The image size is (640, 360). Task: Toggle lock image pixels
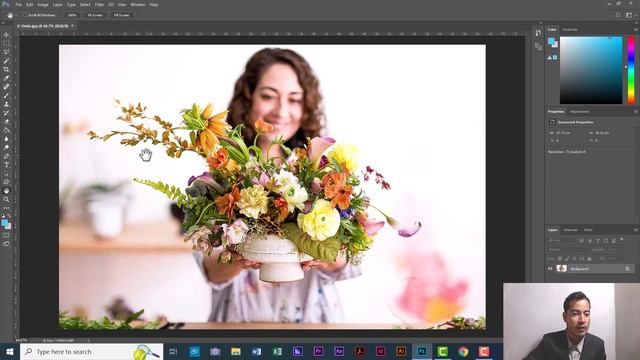click(567, 259)
